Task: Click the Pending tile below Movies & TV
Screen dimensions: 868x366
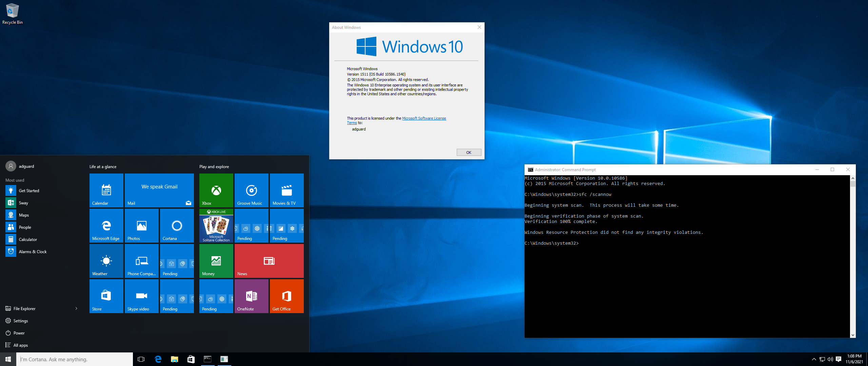Action: (287, 226)
